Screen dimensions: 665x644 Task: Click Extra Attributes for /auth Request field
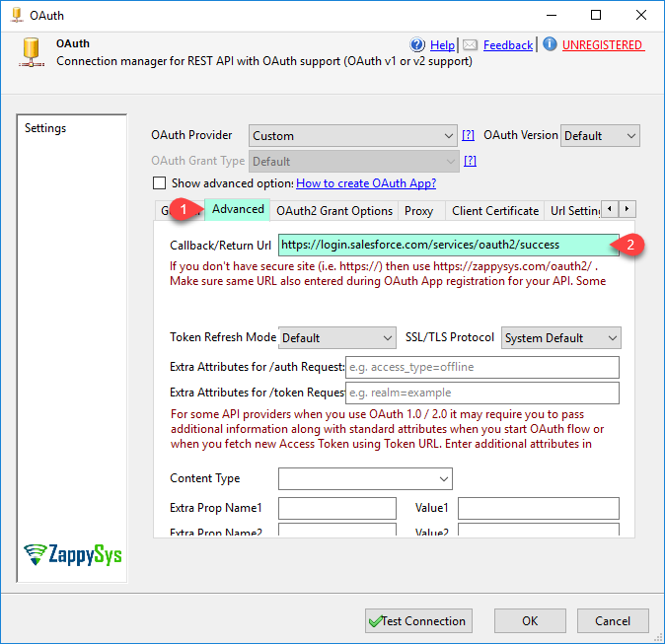[482, 367]
